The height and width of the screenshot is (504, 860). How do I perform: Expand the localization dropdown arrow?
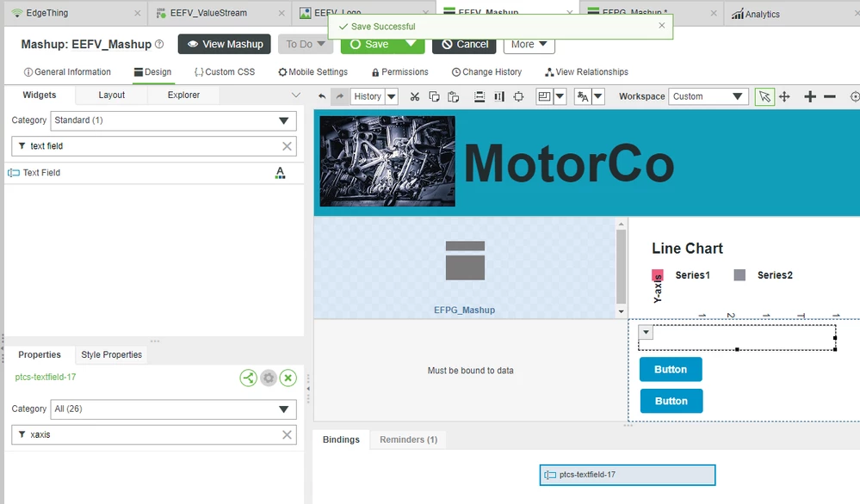point(597,97)
